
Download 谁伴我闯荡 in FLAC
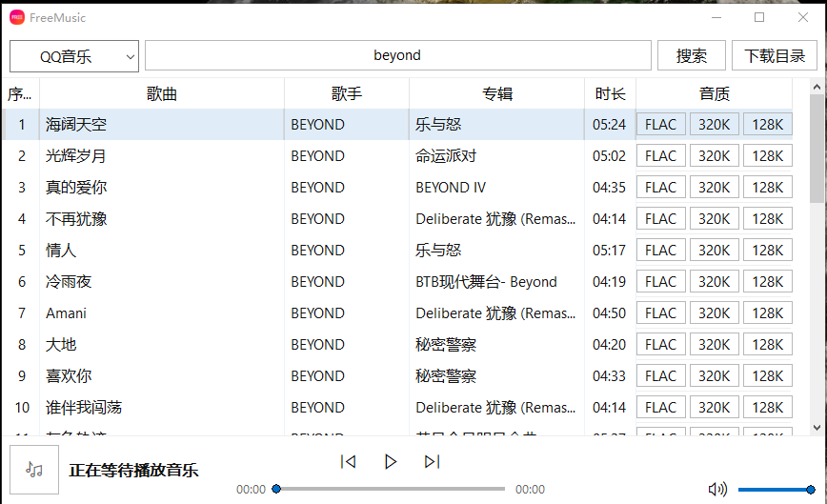coord(661,408)
